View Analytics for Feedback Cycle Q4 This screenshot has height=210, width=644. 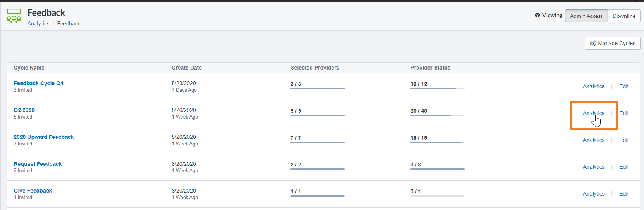tap(594, 86)
